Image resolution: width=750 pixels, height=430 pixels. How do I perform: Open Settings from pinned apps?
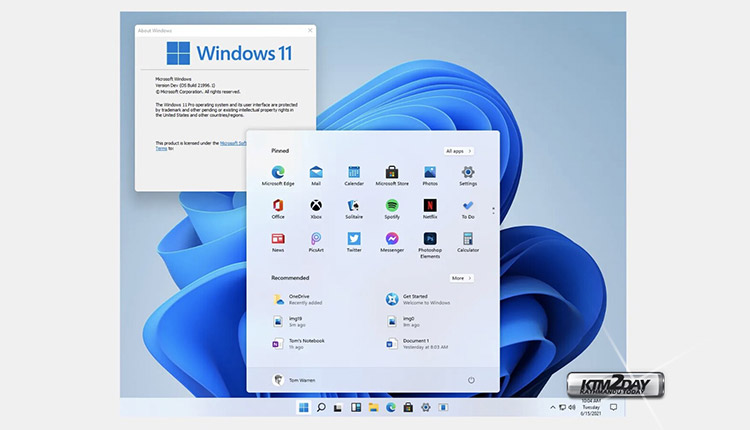(x=468, y=176)
